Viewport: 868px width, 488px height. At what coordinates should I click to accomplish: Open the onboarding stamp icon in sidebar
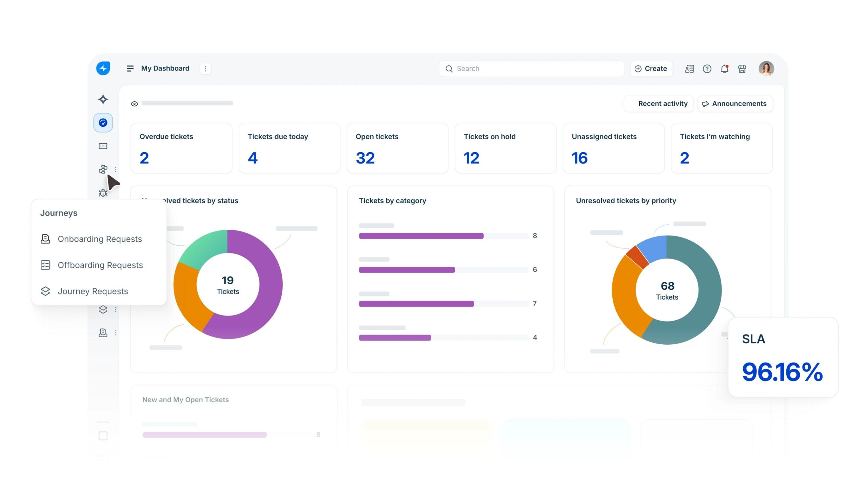(x=103, y=333)
